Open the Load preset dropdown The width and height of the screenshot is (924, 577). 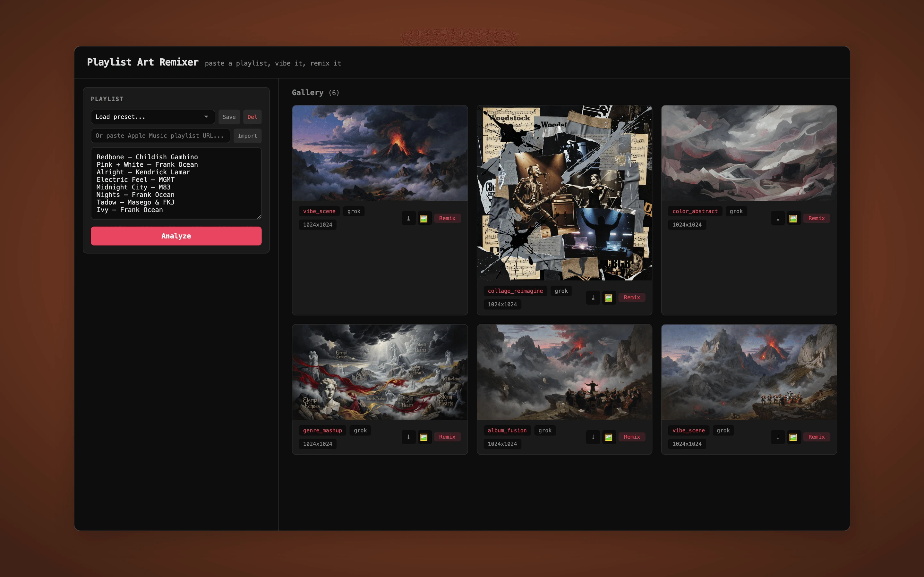153,117
